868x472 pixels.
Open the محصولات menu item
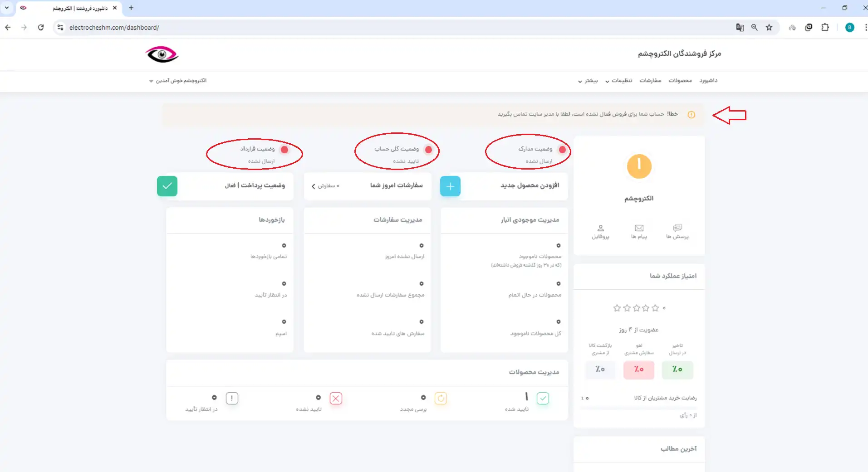(680, 81)
